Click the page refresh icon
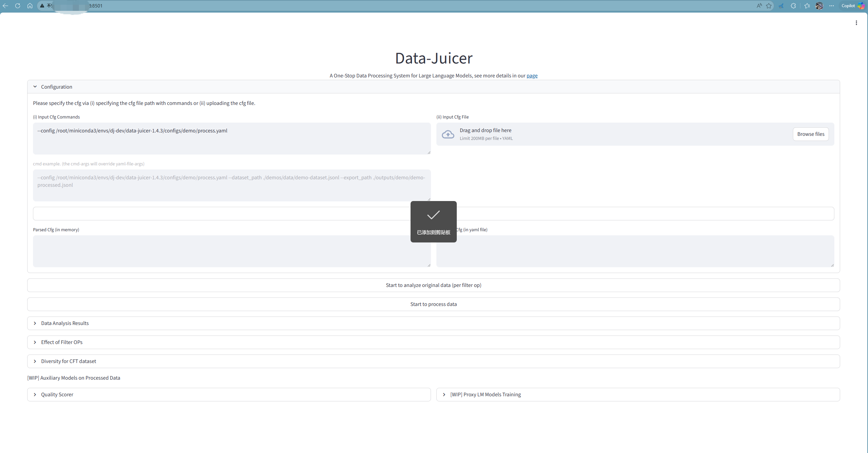The height and width of the screenshot is (453, 868). (x=18, y=6)
